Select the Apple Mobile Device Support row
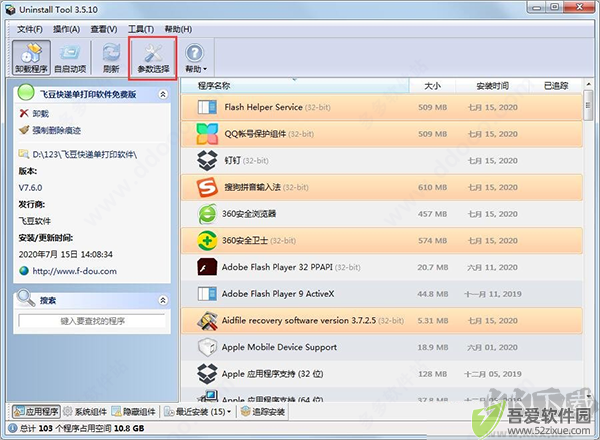This screenshot has height=440, width=600. point(382,347)
